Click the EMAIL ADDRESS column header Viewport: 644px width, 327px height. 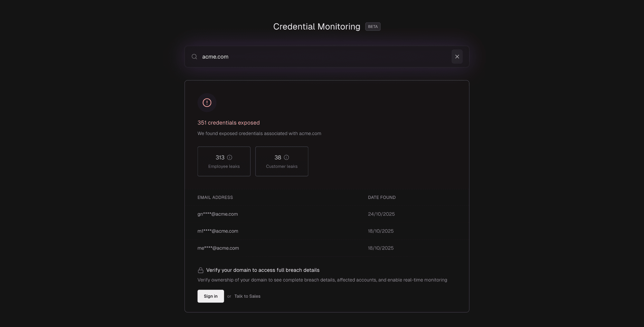point(215,197)
